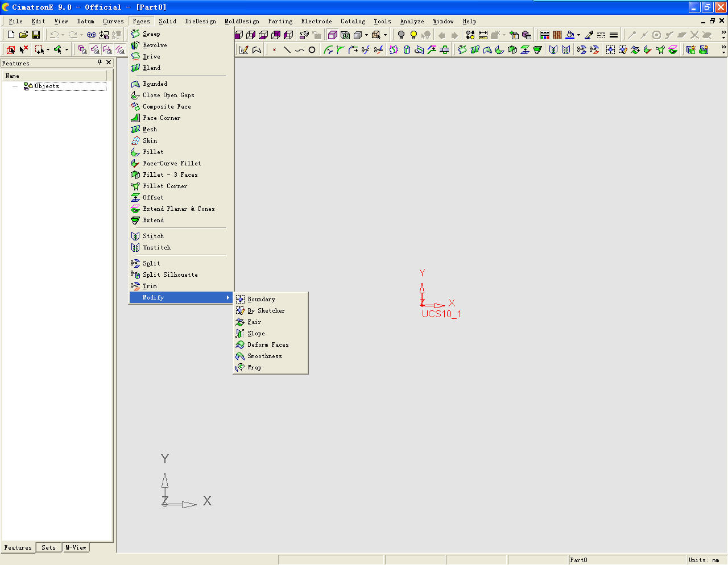Switch to the Sets tab
The image size is (728, 565).
(x=48, y=547)
